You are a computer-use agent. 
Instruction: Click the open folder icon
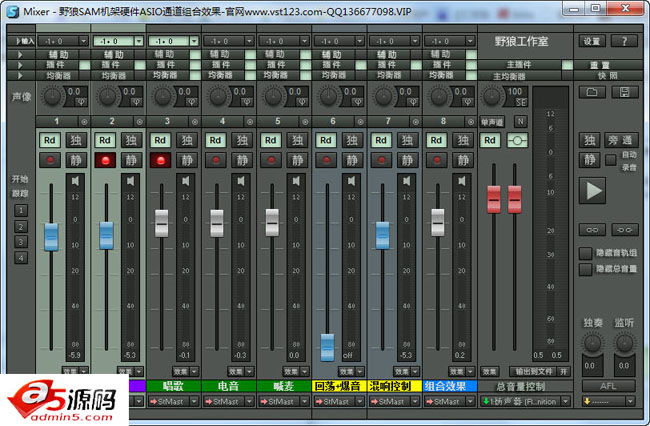coord(593,92)
